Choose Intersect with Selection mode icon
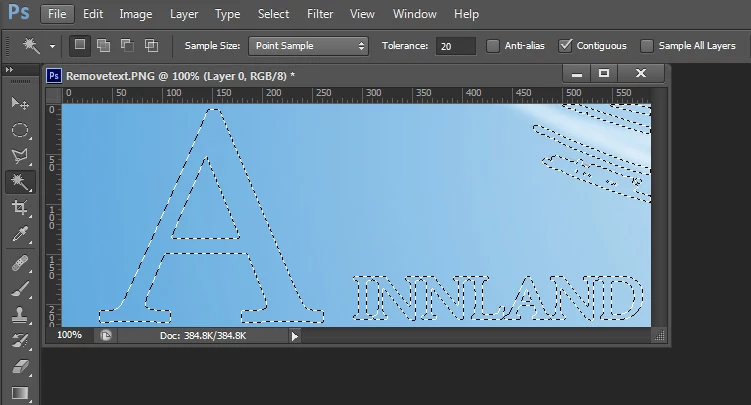This screenshot has height=405, width=751. click(x=151, y=45)
